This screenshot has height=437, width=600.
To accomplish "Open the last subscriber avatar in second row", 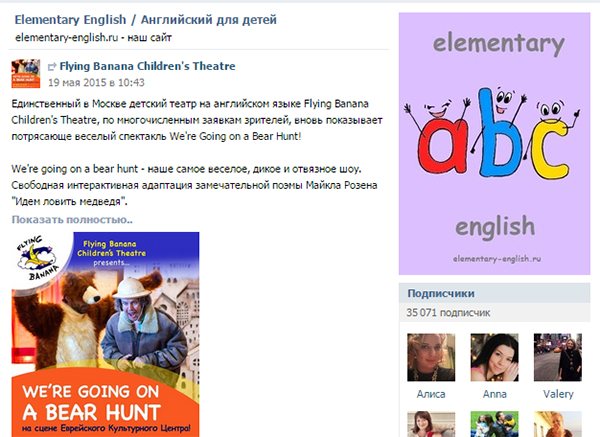I will click(558, 424).
